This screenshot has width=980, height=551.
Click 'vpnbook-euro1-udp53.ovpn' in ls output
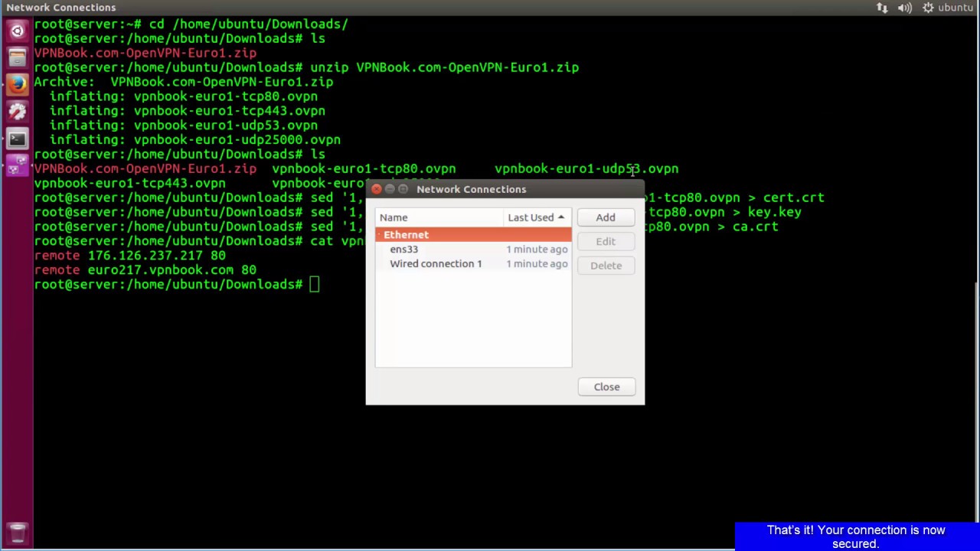point(586,168)
